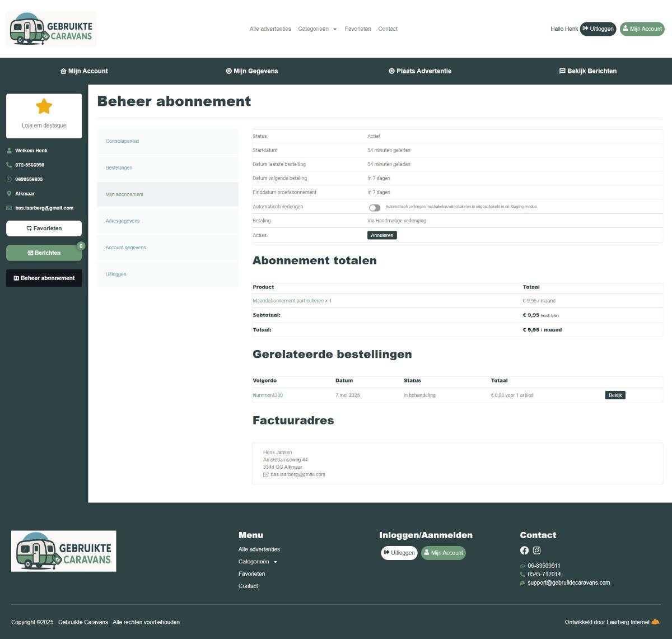Open Facebook page from footer icon

pos(524,551)
